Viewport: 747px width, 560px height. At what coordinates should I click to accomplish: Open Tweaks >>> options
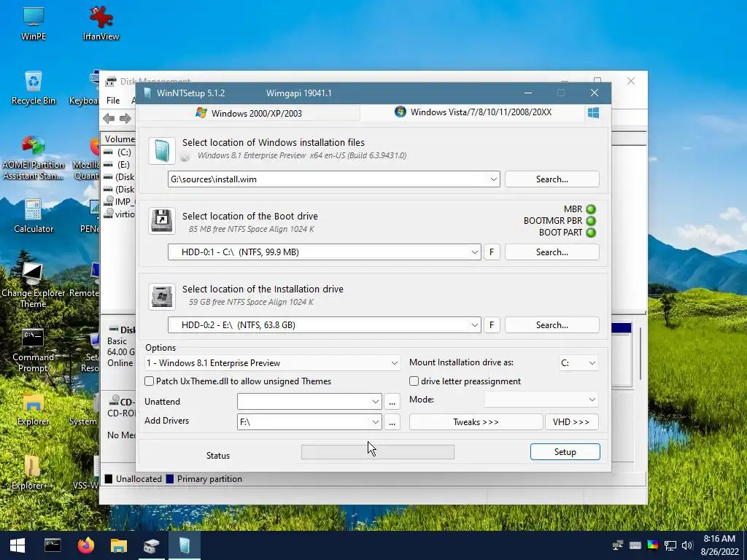[x=476, y=422]
